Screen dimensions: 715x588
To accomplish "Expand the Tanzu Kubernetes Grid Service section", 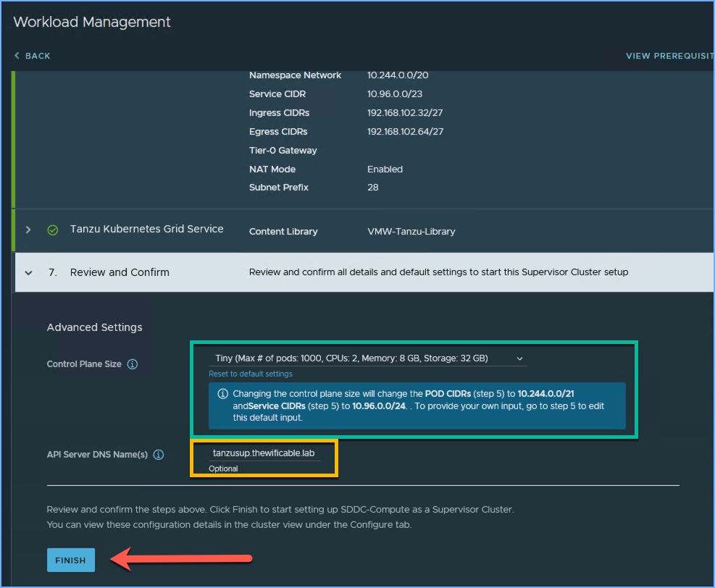I will click(28, 230).
